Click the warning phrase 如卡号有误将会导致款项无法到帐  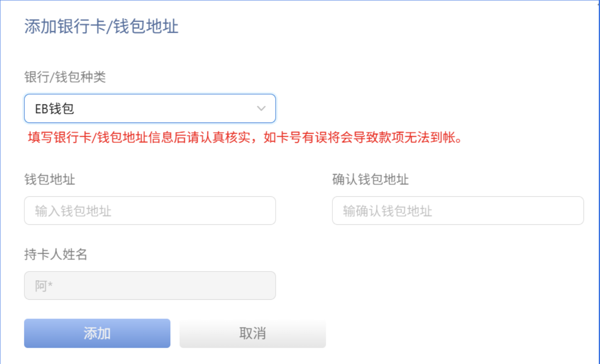[360, 137]
